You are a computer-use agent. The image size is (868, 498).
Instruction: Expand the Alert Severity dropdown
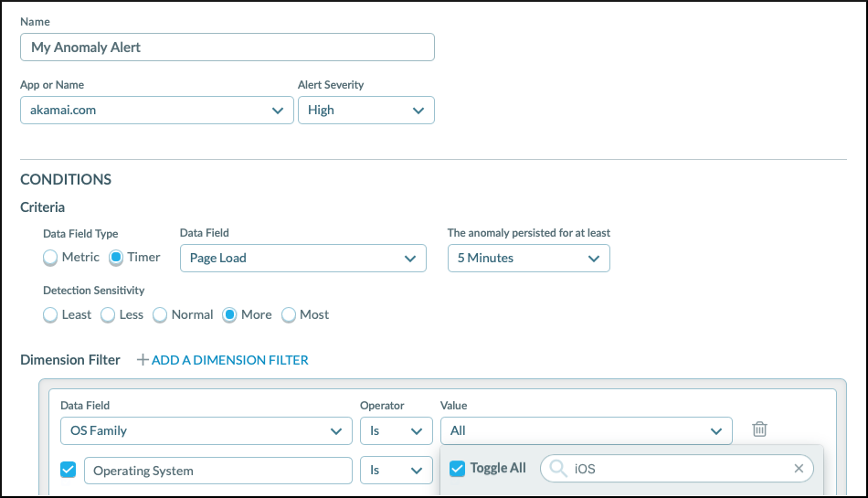pos(365,110)
